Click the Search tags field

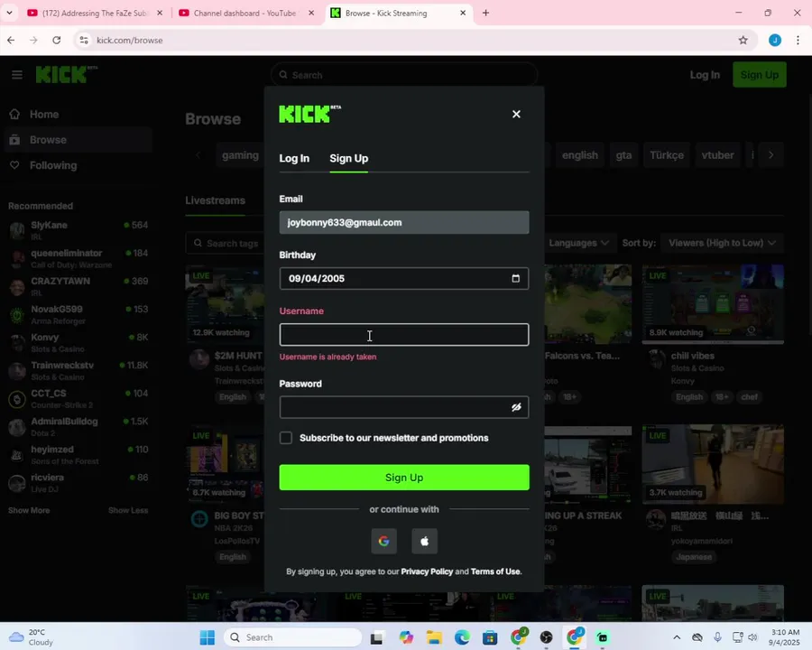[226, 243]
